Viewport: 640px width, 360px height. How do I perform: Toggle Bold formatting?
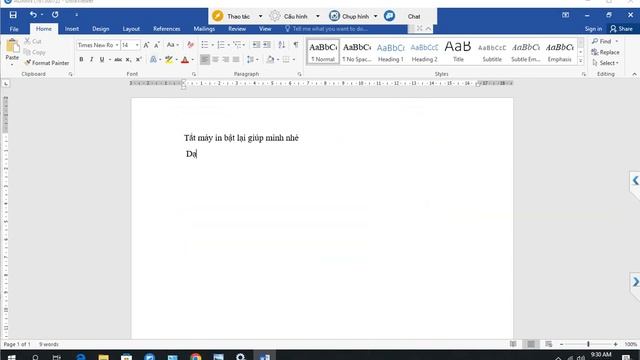[81, 60]
